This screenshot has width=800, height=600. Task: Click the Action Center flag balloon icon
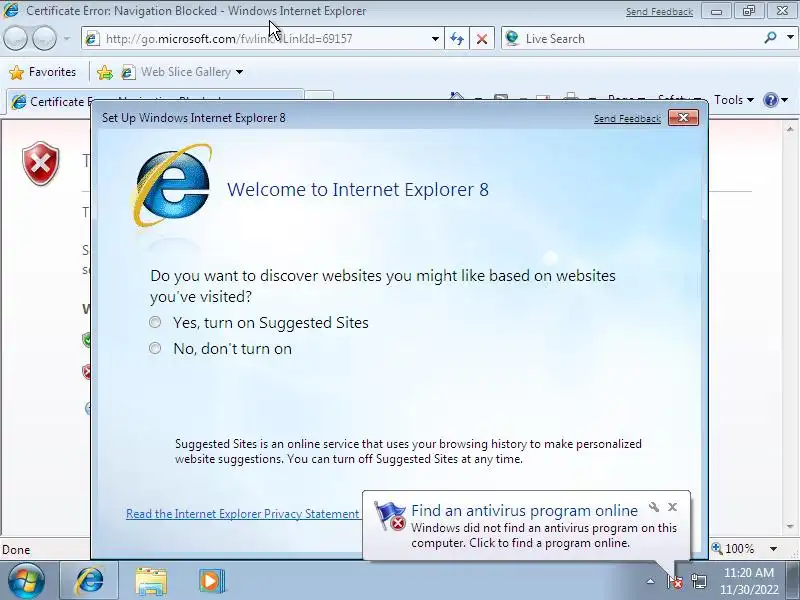[390, 516]
